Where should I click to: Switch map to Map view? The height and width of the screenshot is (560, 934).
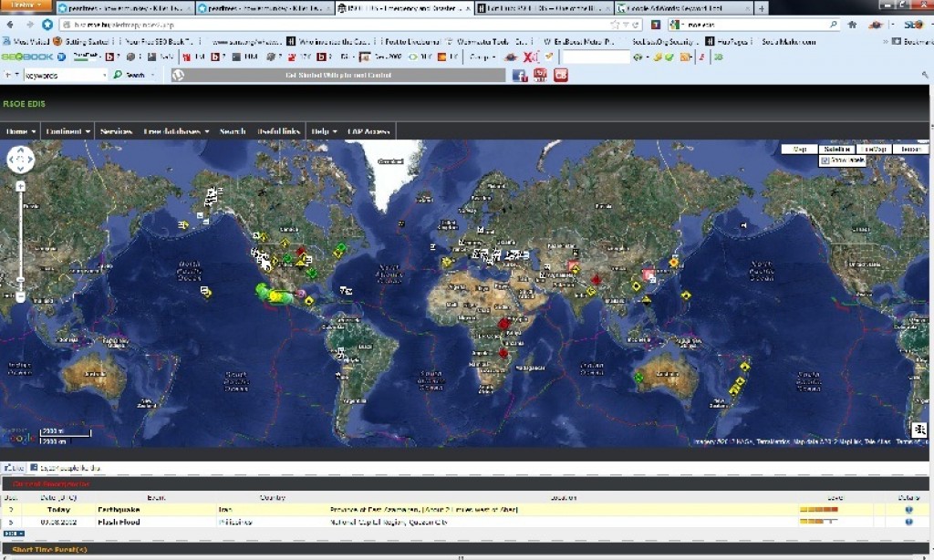coord(799,149)
